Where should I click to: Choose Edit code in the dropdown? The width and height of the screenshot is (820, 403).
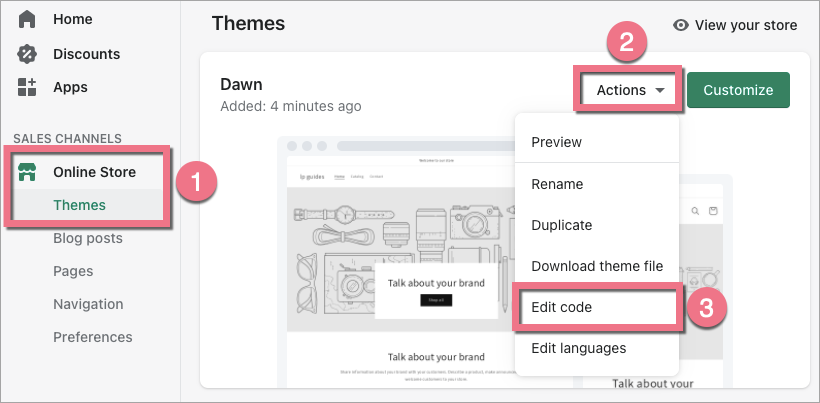561,307
